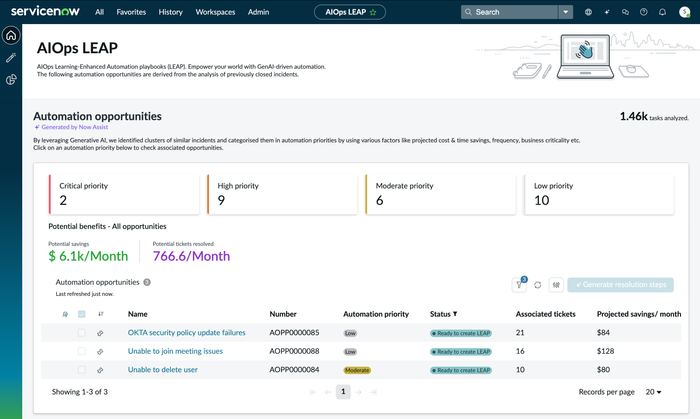Image resolution: width=700 pixels, height=419 pixels.
Task: Open the filter icon above the table
Action: pos(521,285)
